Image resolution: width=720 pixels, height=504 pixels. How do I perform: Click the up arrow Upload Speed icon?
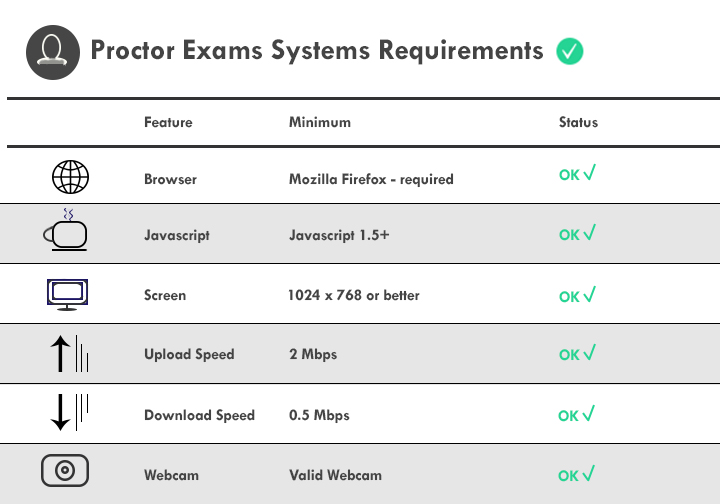(x=69, y=353)
